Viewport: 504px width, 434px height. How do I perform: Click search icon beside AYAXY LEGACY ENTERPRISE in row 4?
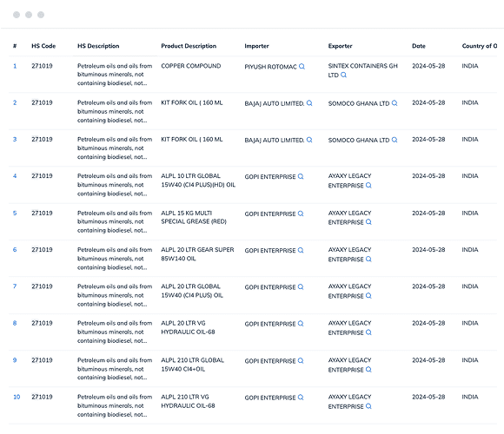pyautogui.click(x=368, y=185)
